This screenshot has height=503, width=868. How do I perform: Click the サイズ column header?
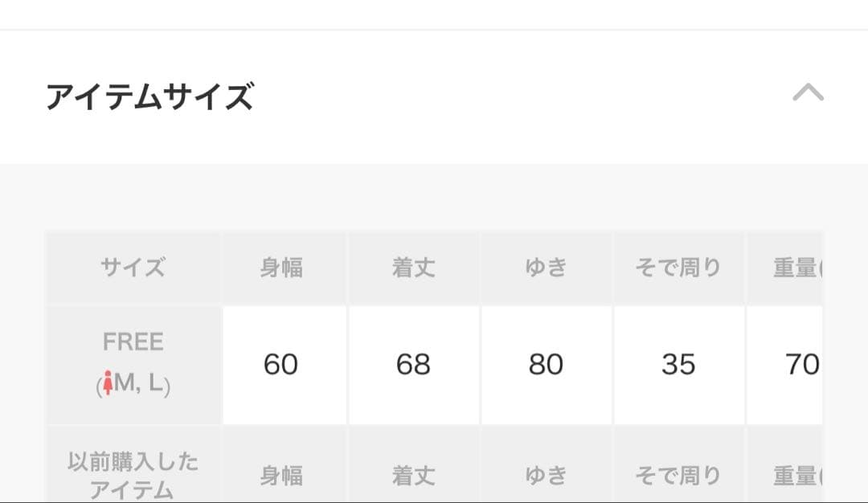pos(133,268)
